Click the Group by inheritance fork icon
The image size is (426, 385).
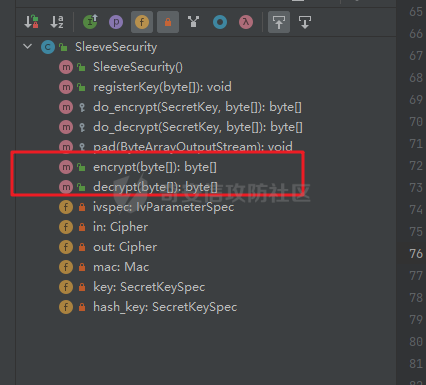[194, 22]
